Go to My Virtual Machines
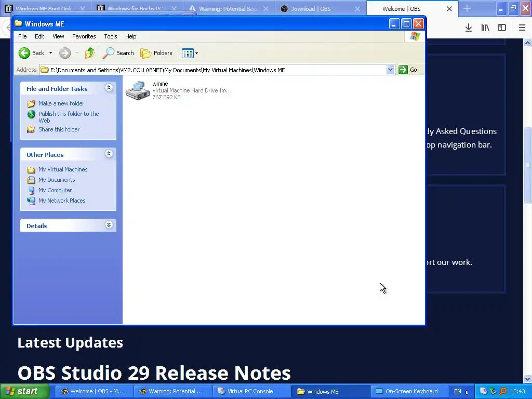The image size is (532, 399). point(63,169)
